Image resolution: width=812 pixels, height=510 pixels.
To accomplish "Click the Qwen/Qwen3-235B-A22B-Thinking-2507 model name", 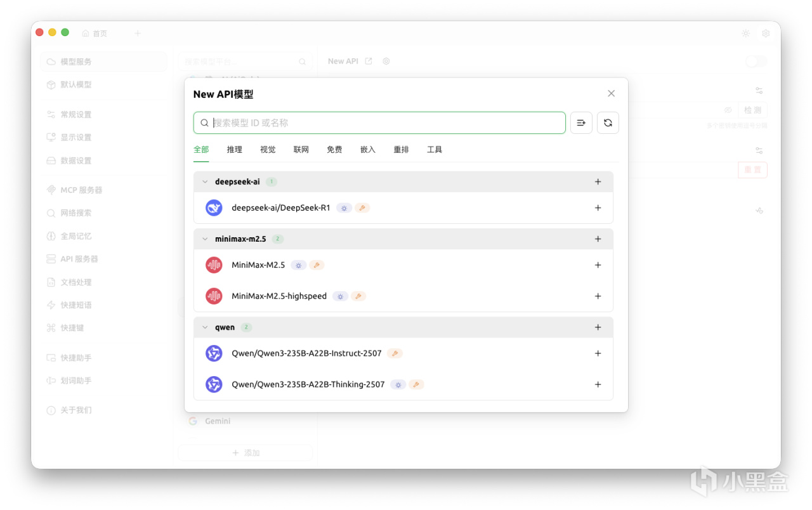I will 308,384.
